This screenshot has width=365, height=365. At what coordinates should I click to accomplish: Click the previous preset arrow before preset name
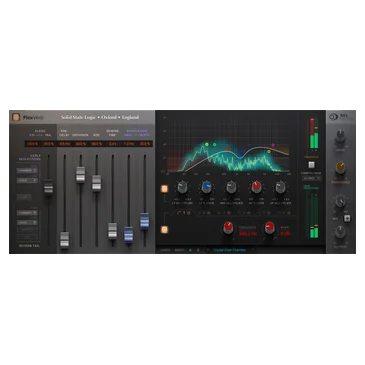208,250
